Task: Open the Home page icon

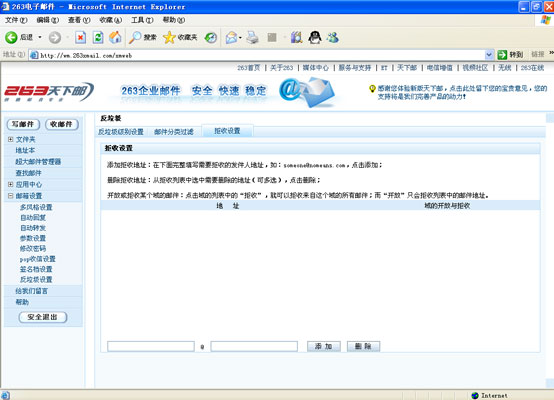Action: click(x=115, y=37)
